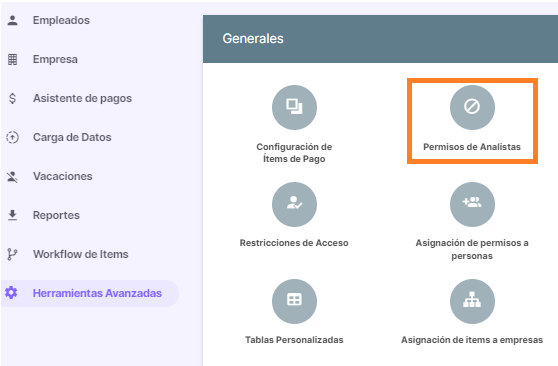Select the Asignación de permisos a personas icon

[472, 204]
